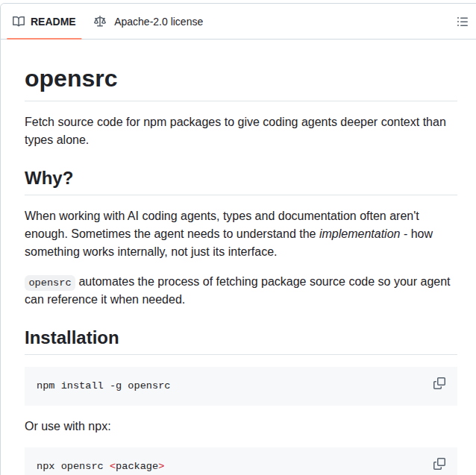Open the README outline menu icon

[x=462, y=22]
